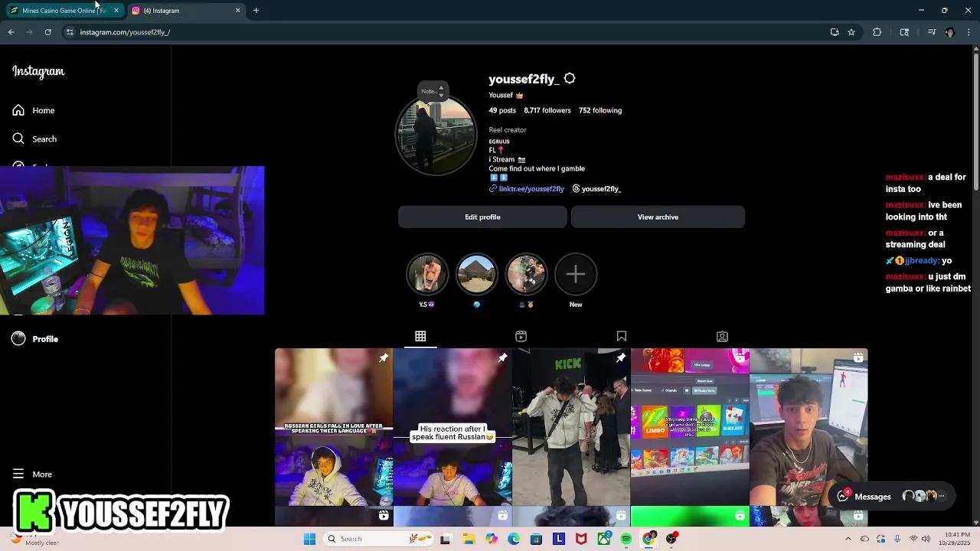
Task: Open McAfee from the taskbar
Action: coord(581,540)
